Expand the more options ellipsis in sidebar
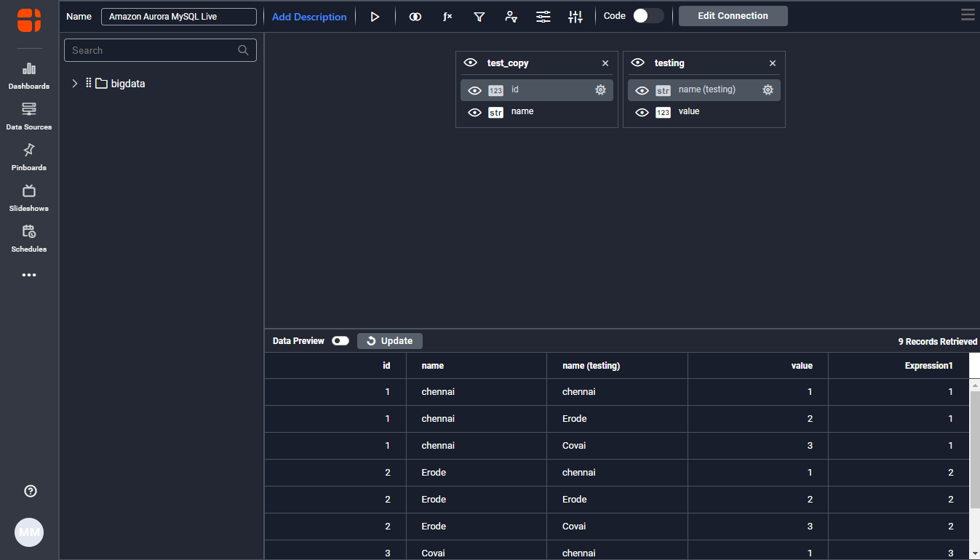This screenshot has height=560, width=980. pos(29,276)
